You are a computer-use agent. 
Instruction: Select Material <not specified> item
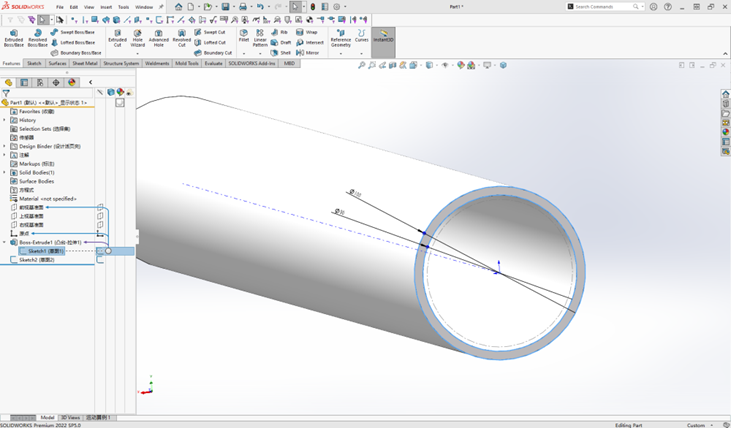(48, 199)
